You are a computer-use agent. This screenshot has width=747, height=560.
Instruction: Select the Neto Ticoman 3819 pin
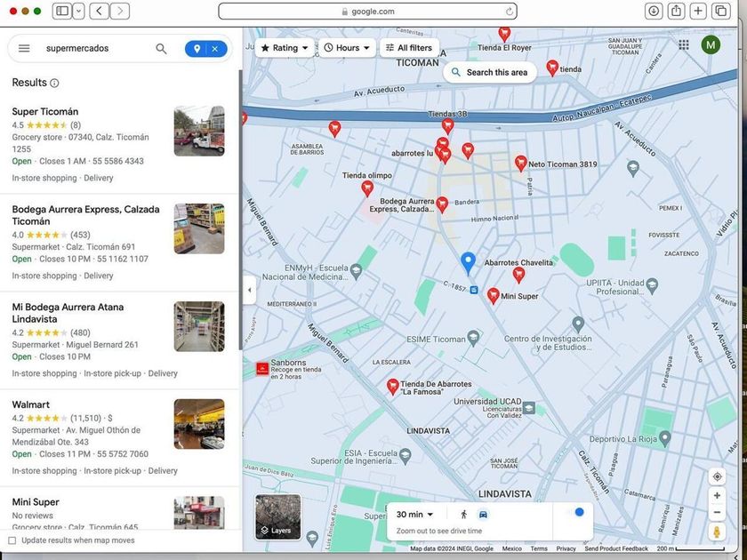click(x=521, y=163)
